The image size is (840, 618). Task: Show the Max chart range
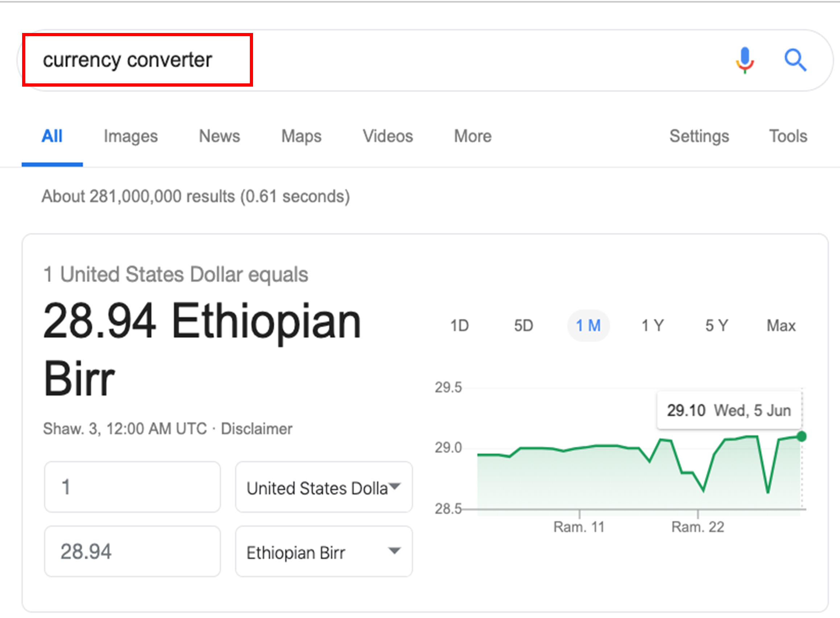[x=781, y=325]
